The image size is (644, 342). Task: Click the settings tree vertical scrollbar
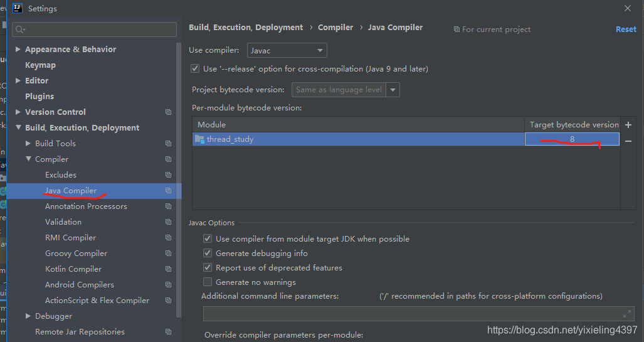[179, 180]
